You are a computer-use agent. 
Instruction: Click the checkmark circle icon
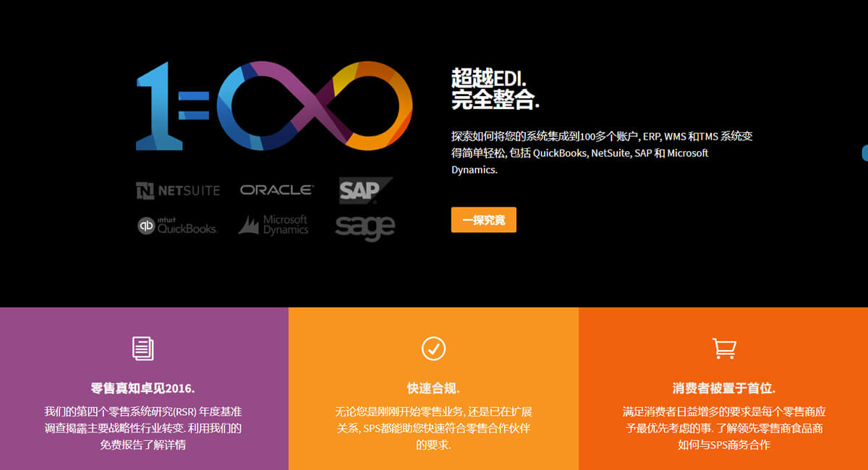[x=433, y=348]
